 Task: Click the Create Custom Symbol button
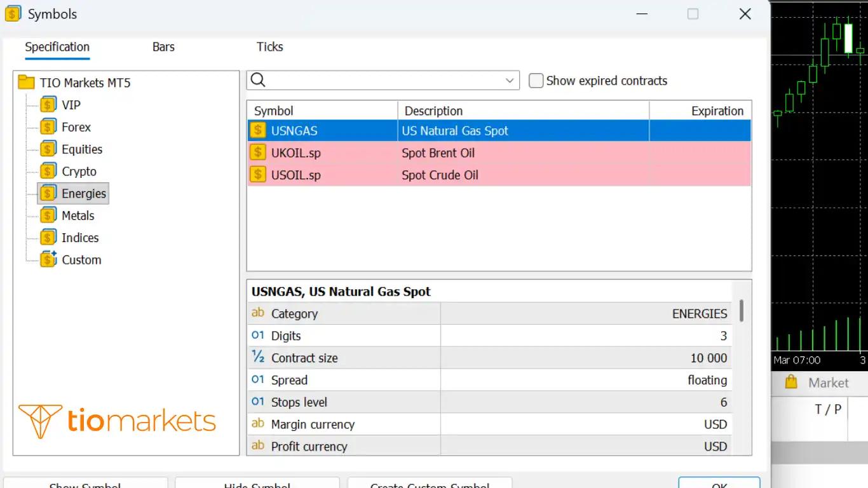tap(430, 484)
